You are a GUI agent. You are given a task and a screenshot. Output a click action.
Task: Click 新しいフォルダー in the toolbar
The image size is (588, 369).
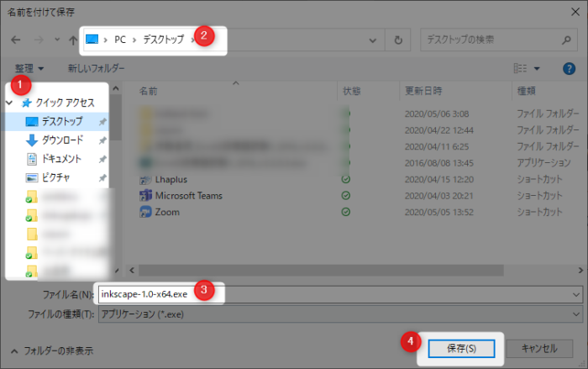(96, 68)
